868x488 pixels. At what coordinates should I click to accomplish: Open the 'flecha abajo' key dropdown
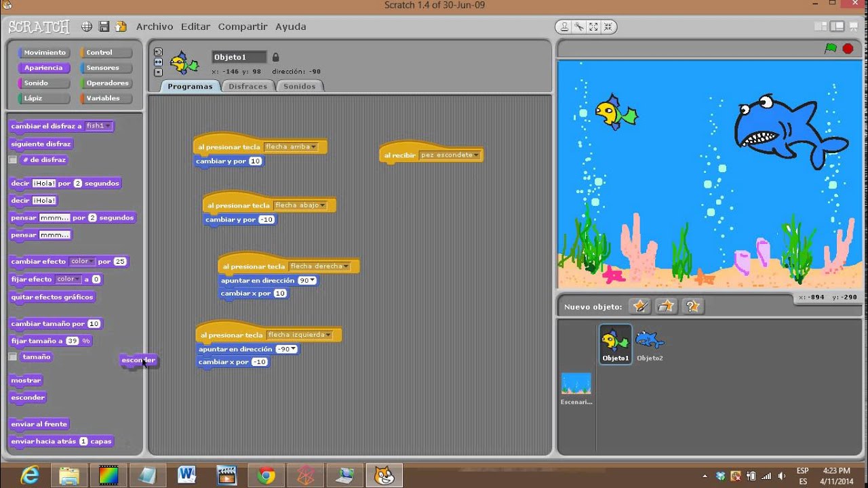[300, 205]
